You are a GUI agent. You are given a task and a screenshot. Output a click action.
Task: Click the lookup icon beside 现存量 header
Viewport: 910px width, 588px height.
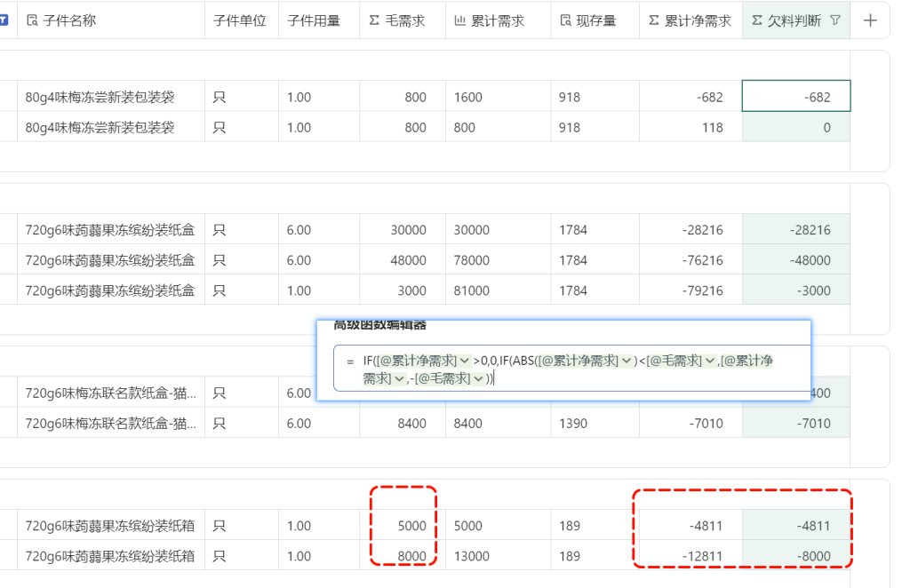[565, 20]
